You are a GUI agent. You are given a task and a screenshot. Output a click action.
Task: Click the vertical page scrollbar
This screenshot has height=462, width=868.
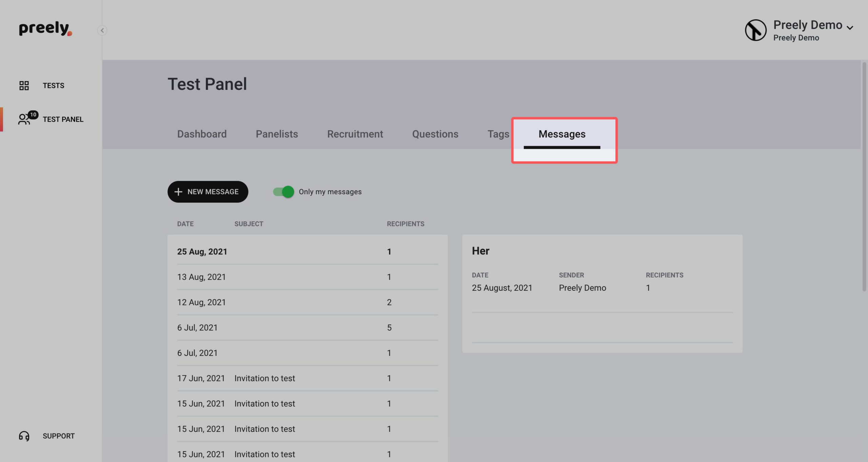point(864,176)
